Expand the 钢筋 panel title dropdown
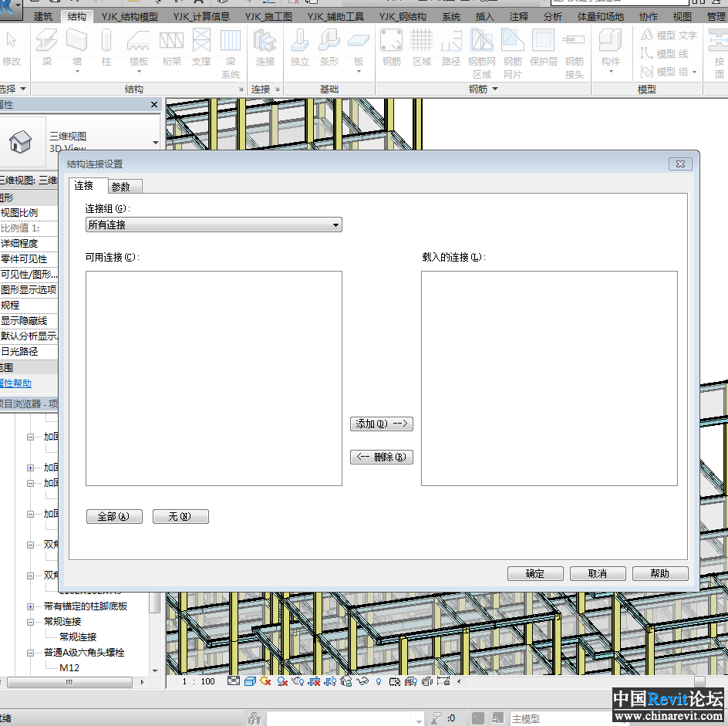This screenshot has height=726, width=728. (484, 89)
